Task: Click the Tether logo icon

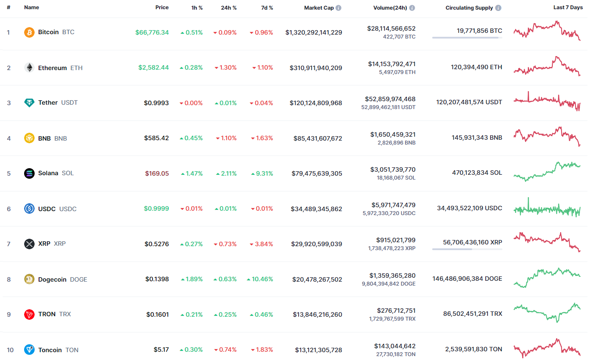Action: pyautogui.click(x=29, y=103)
